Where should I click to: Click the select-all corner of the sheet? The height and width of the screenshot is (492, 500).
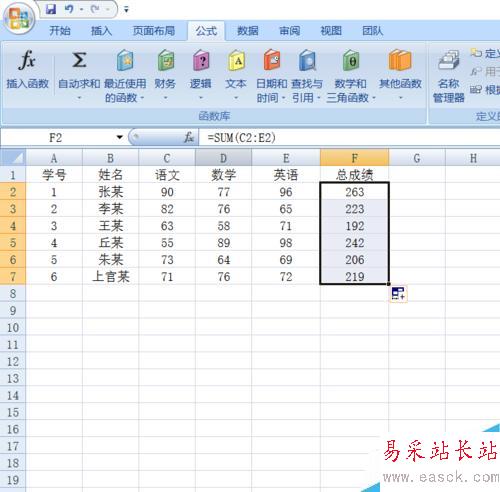point(13,158)
